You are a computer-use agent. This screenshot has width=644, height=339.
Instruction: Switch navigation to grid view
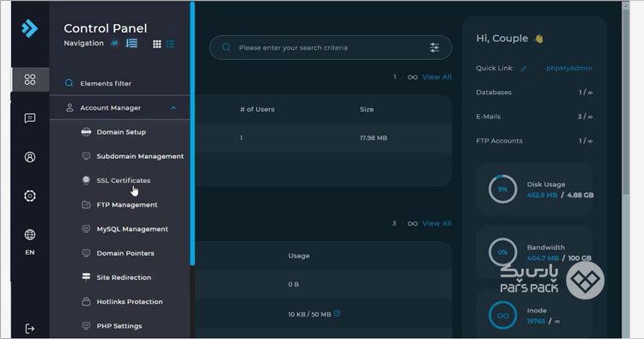(157, 44)
